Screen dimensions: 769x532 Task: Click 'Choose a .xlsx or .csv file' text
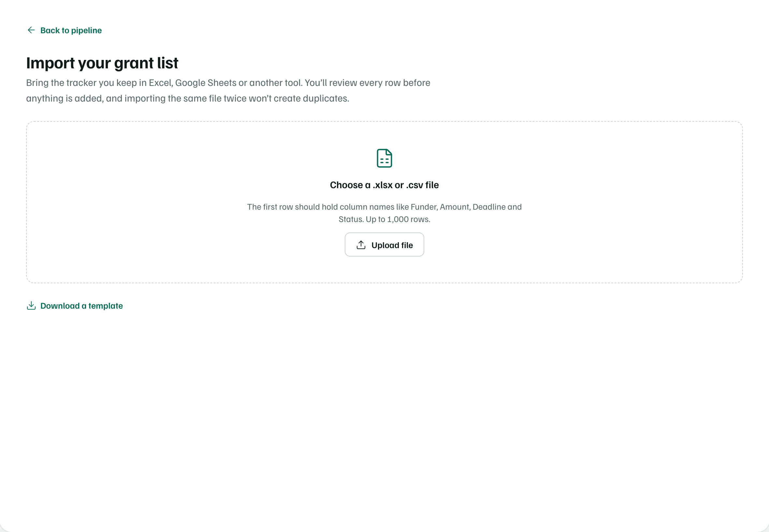pos(384,185)
